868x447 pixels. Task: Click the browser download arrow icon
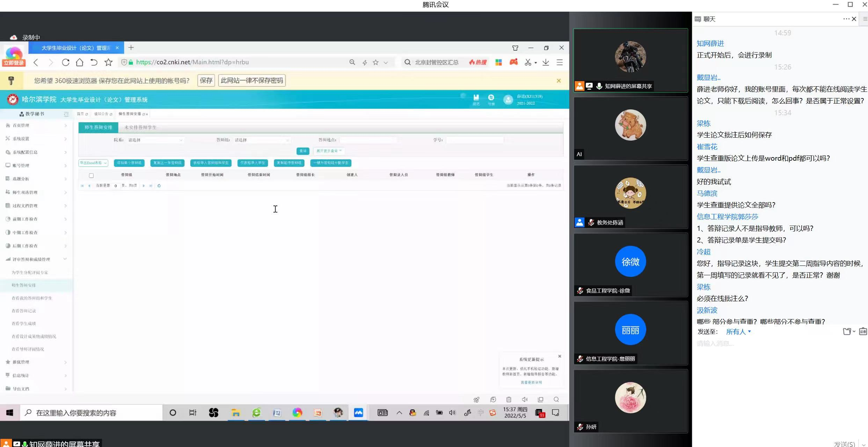[x=546, y=63]
